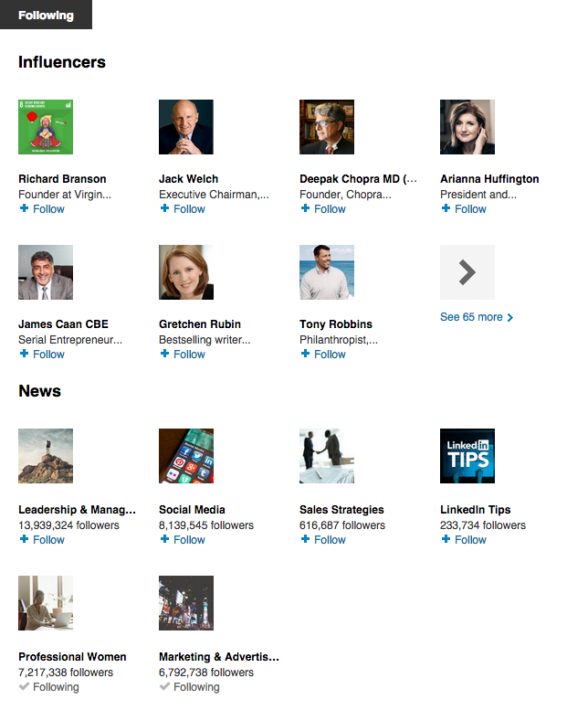Viewport: 588px width, 710px height.
Task: Click the 616,687 followers count
Action: [x=342, y=525]
